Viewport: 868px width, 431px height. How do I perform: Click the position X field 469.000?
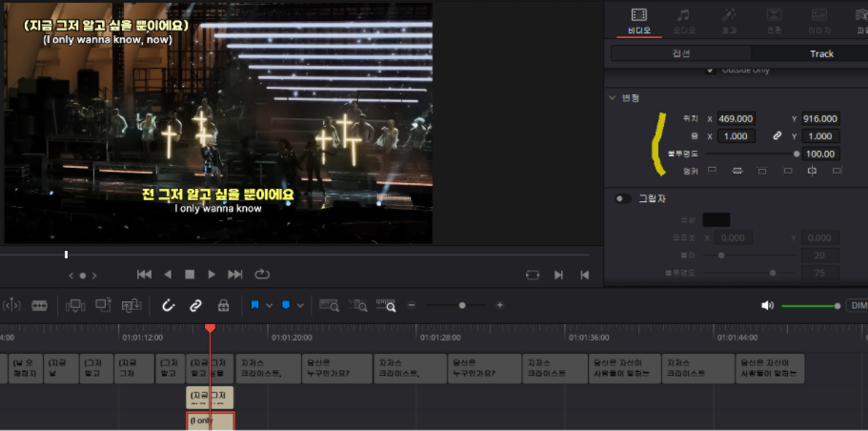pyautogui.click(x=737, y=118)
